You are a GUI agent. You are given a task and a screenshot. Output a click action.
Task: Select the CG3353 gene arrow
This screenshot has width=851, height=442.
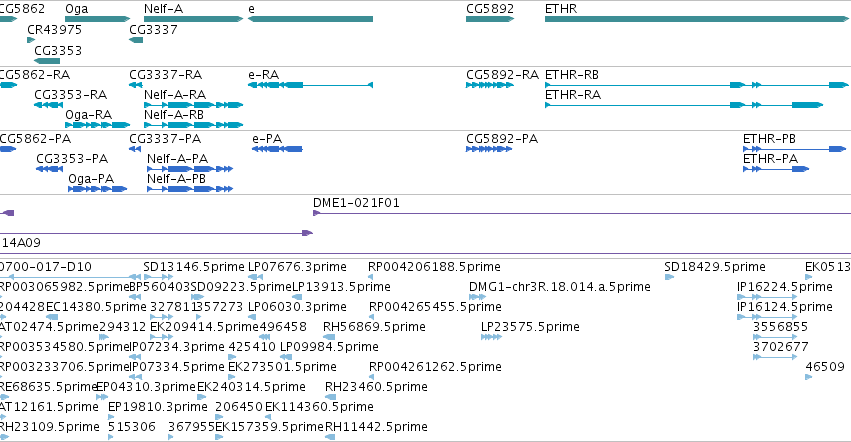[47, 61]
